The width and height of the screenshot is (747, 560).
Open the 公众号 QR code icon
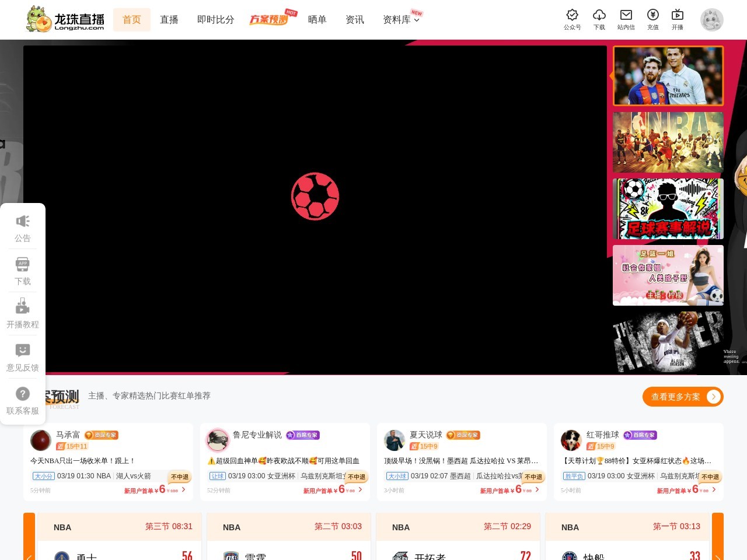tap(572, 16)
